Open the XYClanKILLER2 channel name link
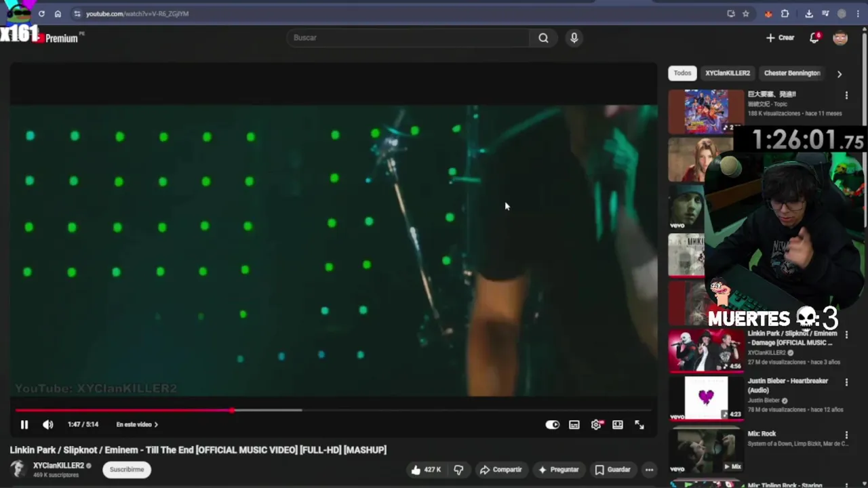This screenshot has width=868, height=488. (58, 466)
